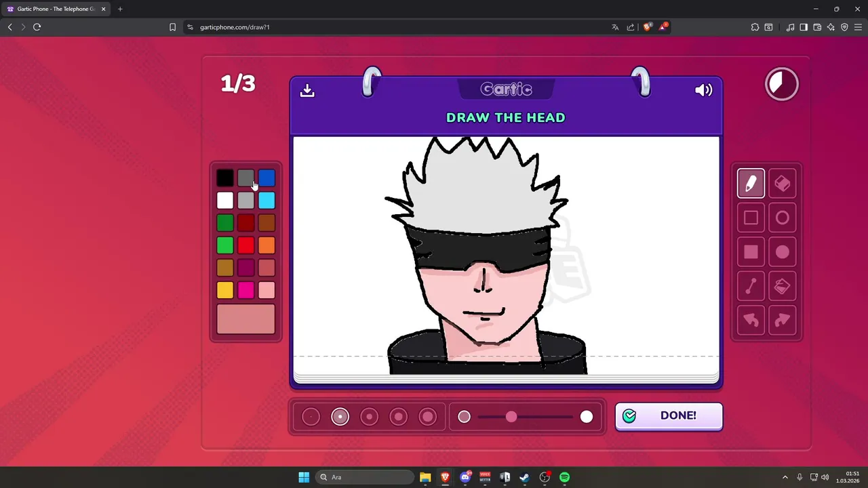Pick the black color swatch
The height and width of the screenshot is (488, 868).
tap(225, 178)
